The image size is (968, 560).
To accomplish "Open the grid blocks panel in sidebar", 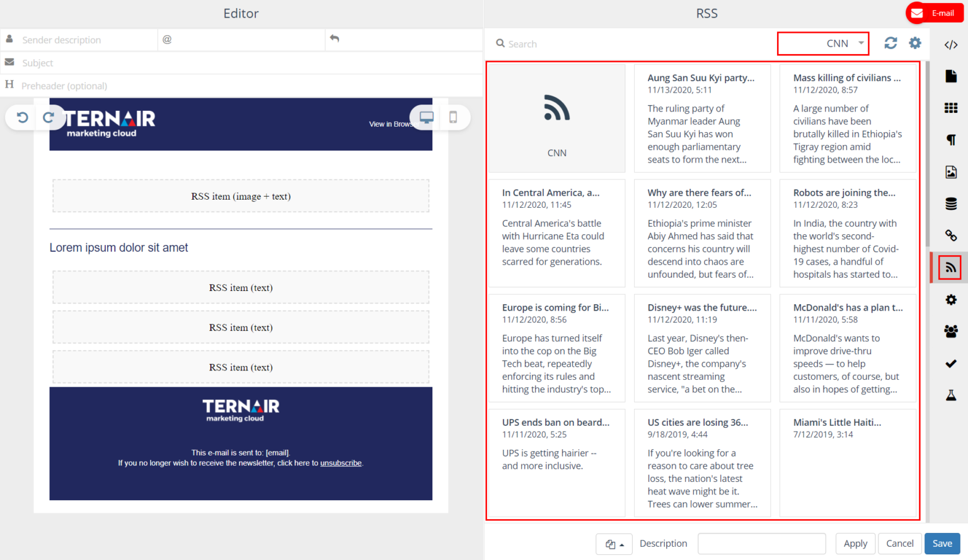I will pos(951,108).
